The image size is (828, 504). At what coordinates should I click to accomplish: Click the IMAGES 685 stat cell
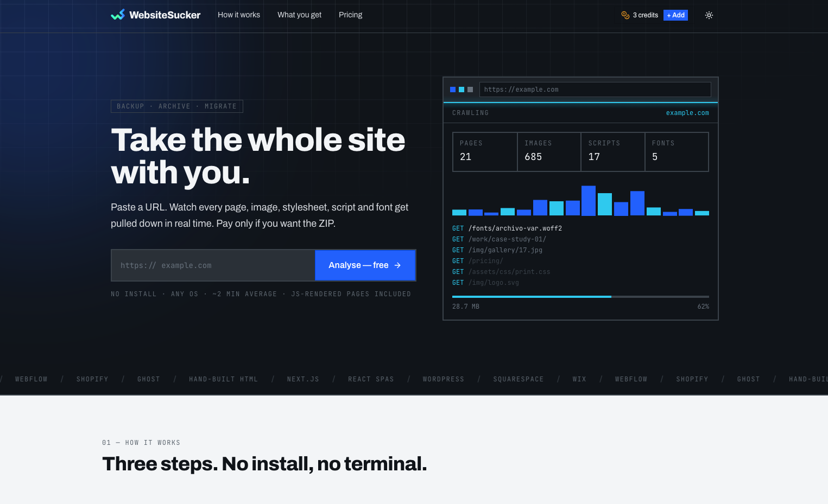coord(549,152)
